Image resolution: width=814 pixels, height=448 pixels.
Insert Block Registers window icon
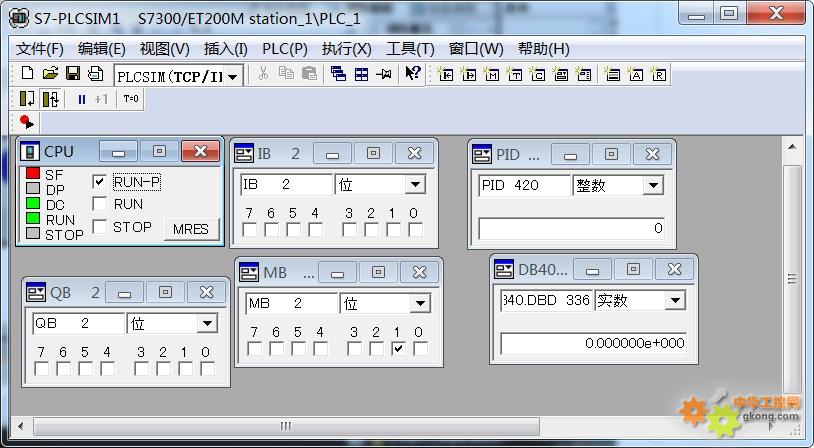658,74
